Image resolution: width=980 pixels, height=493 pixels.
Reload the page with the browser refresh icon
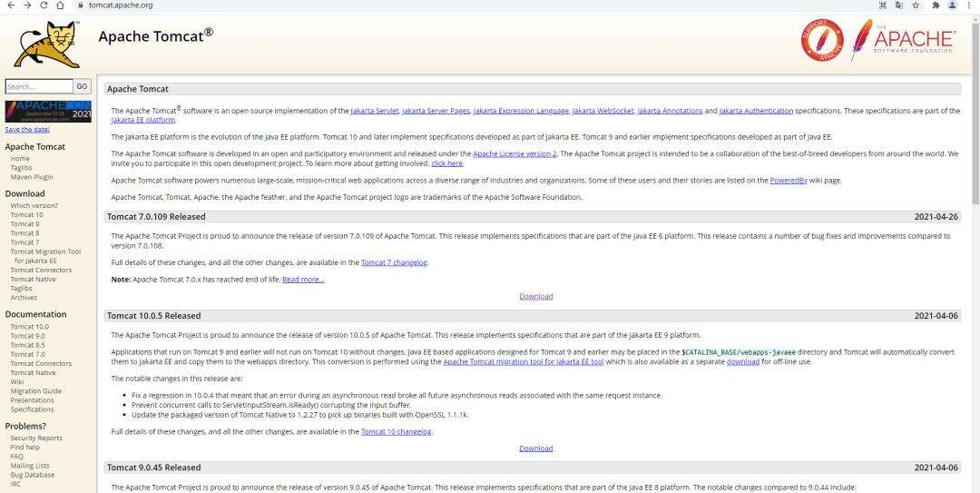(44, 5)
